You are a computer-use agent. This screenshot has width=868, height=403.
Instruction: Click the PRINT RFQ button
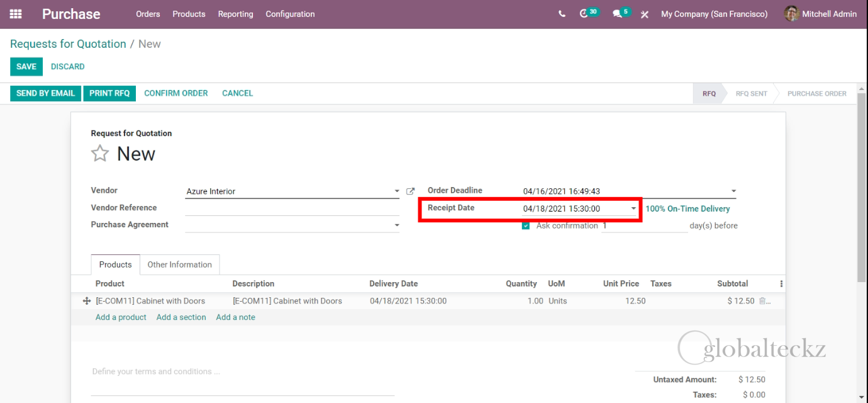coord(109,93)
